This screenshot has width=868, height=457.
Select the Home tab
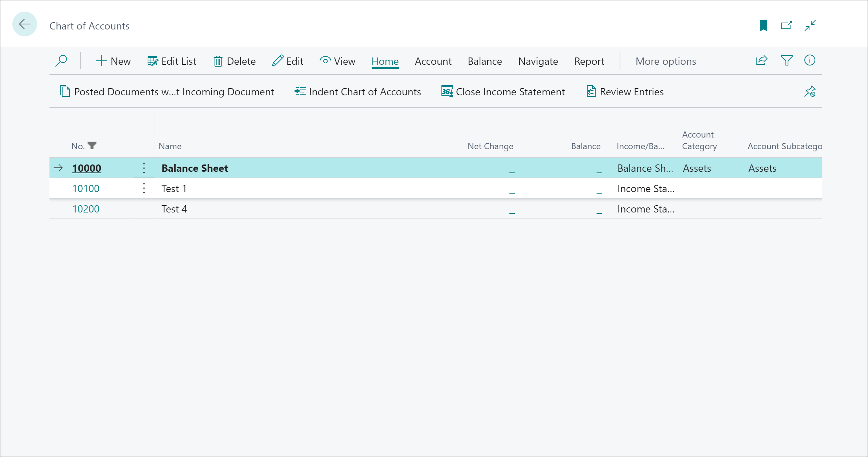click(385, 61)
